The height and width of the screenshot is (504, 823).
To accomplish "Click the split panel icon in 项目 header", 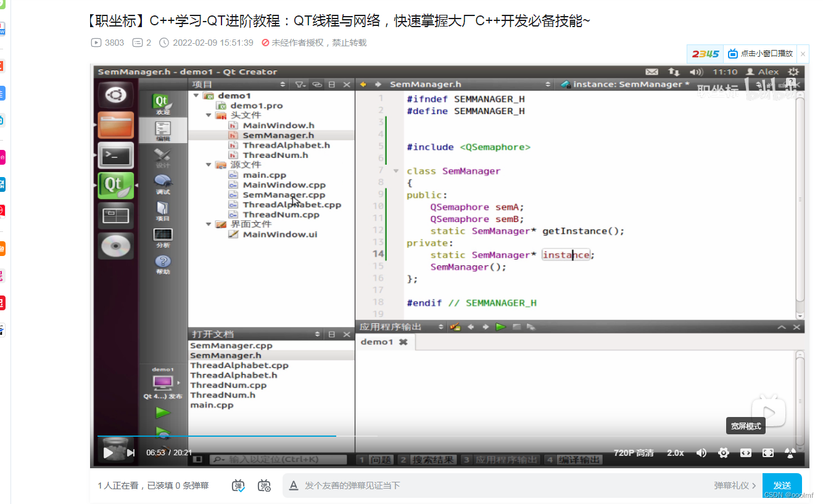I will (x=332, y=85).
